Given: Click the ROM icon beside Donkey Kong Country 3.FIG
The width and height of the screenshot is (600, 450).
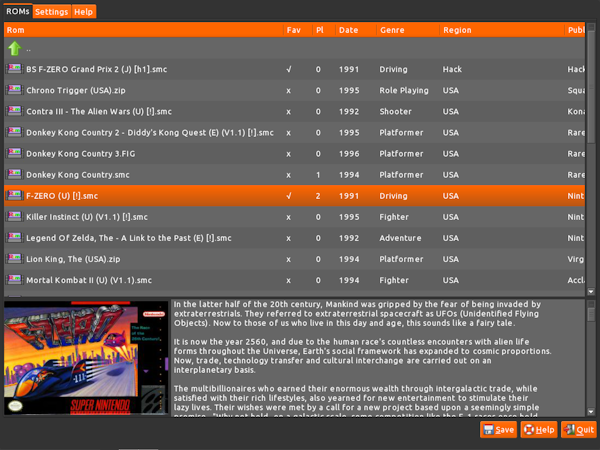Looking at the screenshot, I should click(x=14, y=153).
